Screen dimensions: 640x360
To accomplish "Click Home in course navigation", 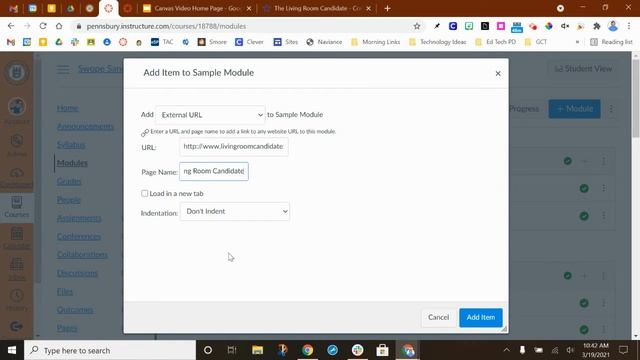I will click(x=67, y=108).
